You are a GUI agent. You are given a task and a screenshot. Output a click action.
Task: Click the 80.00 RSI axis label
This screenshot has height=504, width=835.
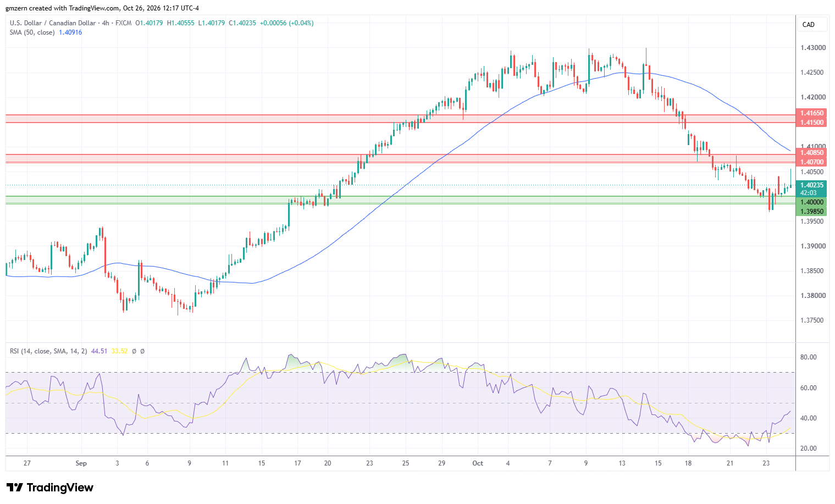pos(809,357)
